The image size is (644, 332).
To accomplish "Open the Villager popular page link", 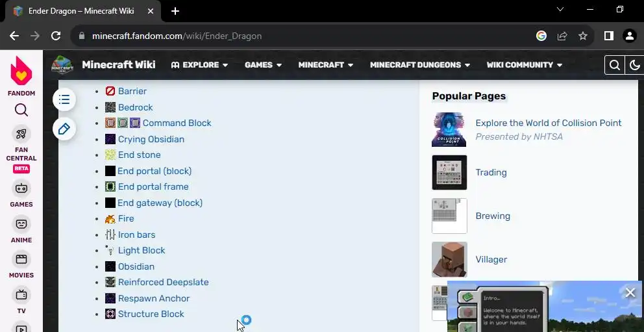I will pos(491,260).
